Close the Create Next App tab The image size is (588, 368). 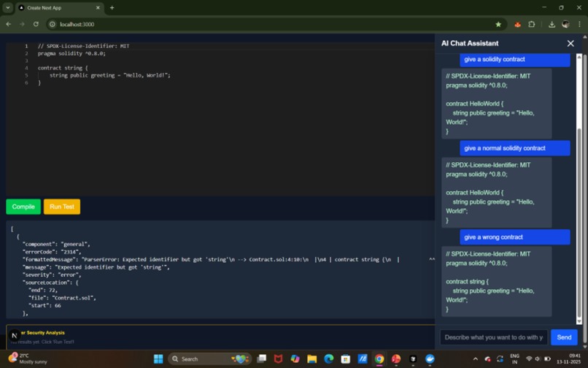pos(98,7)
